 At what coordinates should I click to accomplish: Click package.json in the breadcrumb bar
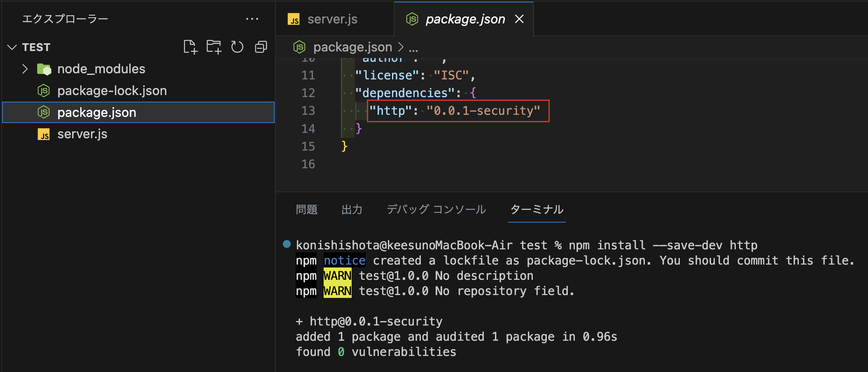pyautogui.click(x=352, y=47)
